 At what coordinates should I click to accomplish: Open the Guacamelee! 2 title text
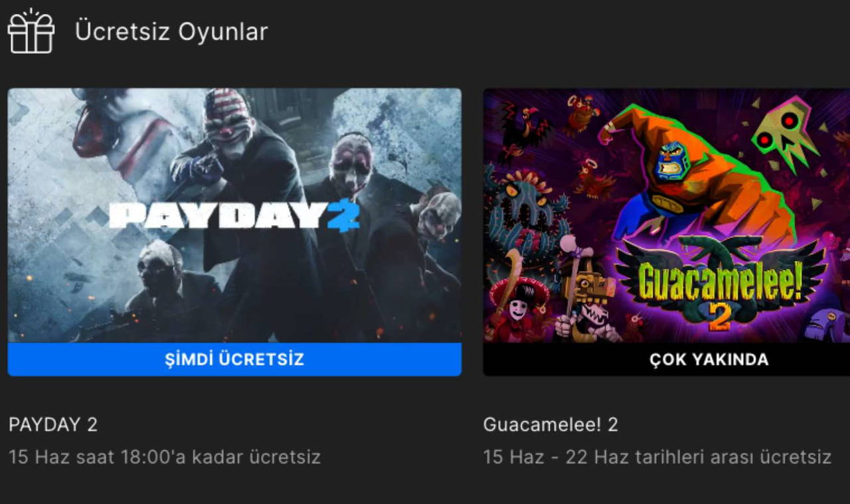tap(551, 424)
